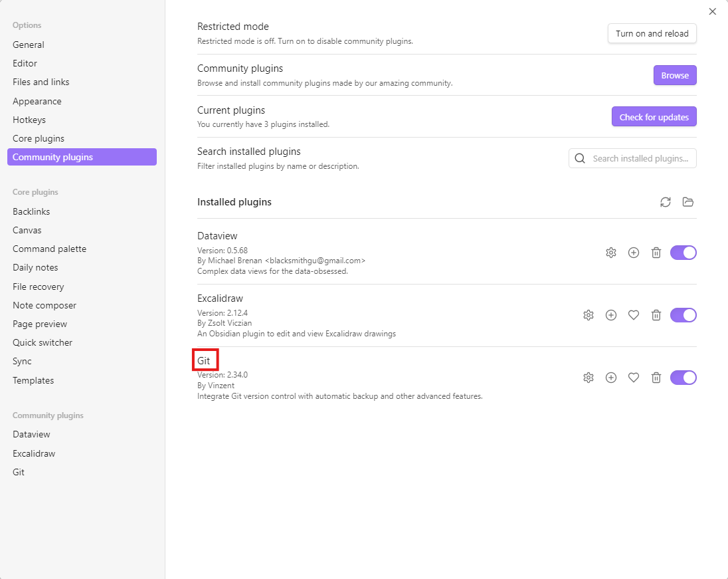The width and height of the screenshot is (728, 579).
Task: Focus the Search installed plugins field
Action: (640, 158)
